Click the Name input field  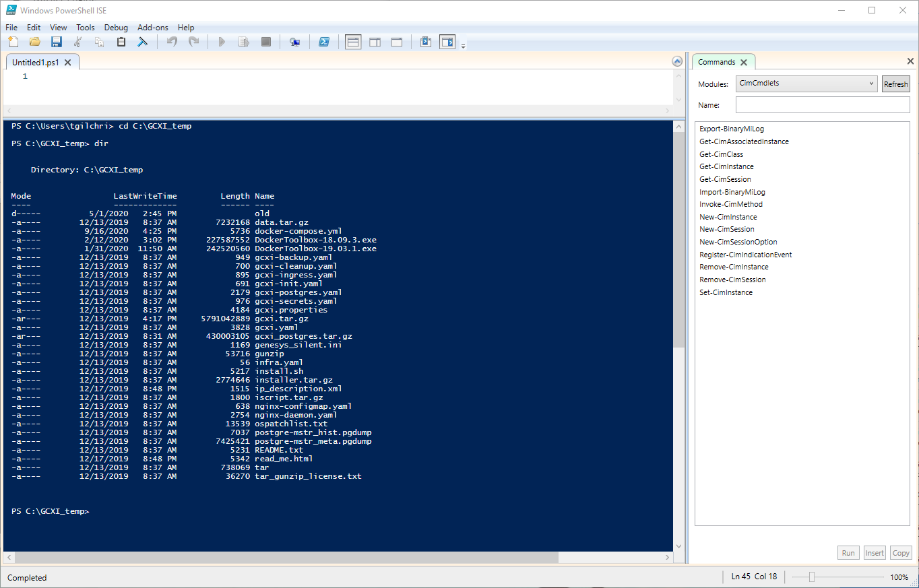click(822, 105)
